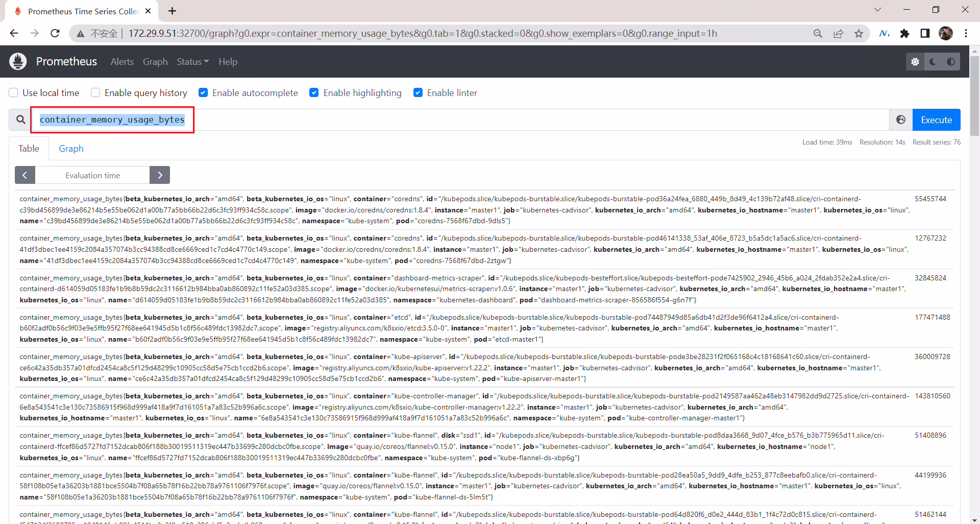Open a new browser tab
Screen dimensions: 980x524
point(173,11)
